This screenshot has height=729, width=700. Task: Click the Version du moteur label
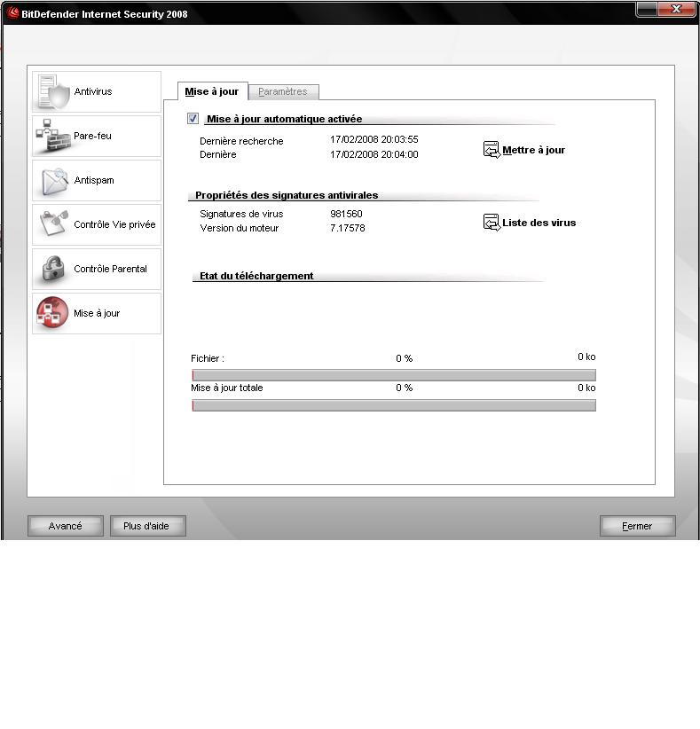pyautogui.click(x=239, y=228)
